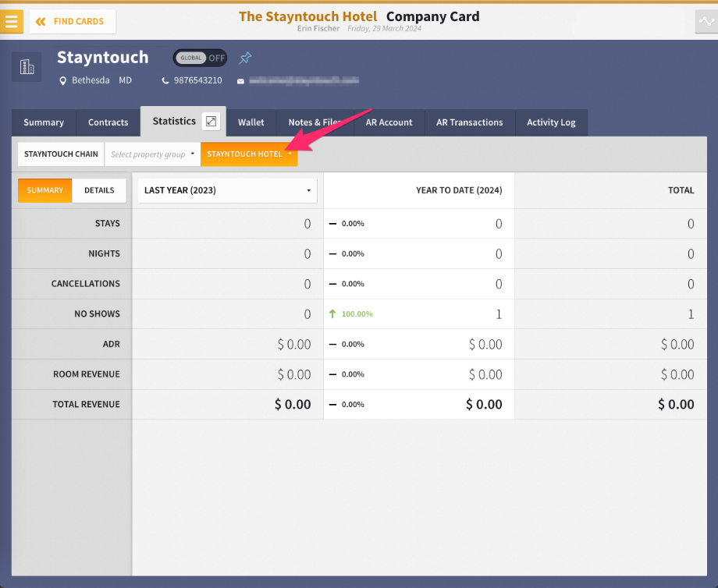Image resolution: width=718 pixels, height=588 pixels.
Task: Click the Erin Fischer user name
Action: coord(318,28)
